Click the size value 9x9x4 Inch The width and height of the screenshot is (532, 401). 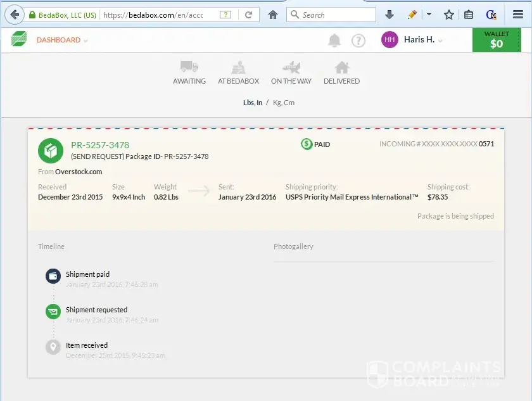point(129,197)
